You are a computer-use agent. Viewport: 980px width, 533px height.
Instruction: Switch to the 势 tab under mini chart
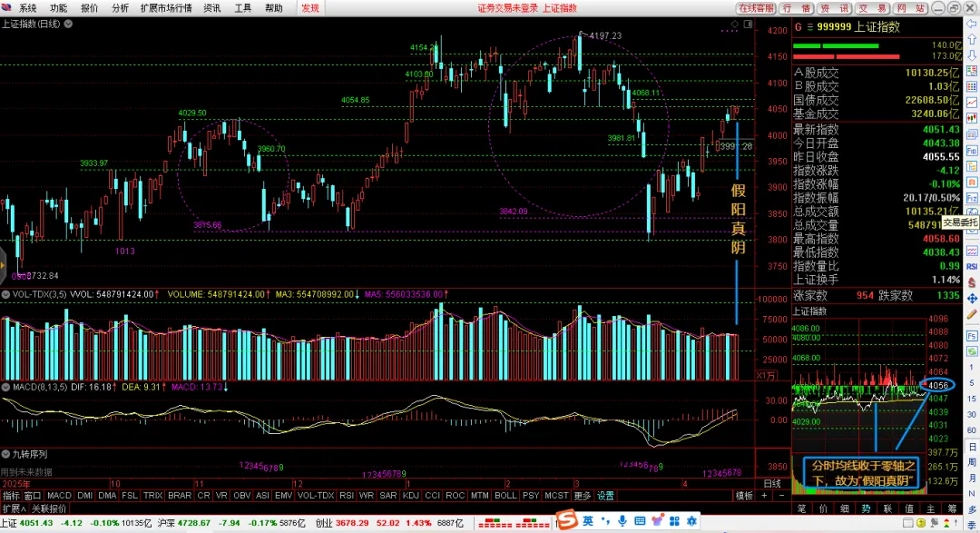point(866,508)
